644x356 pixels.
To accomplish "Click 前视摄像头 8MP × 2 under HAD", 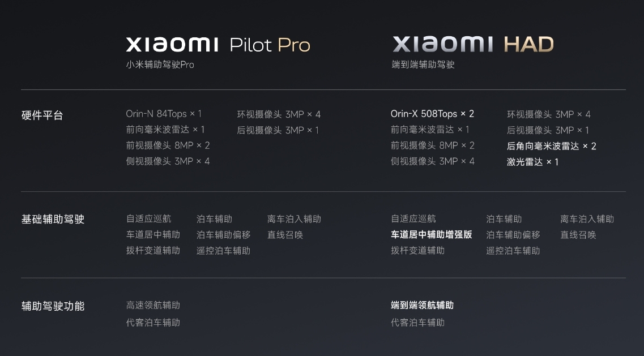I will tap(433, 145).
